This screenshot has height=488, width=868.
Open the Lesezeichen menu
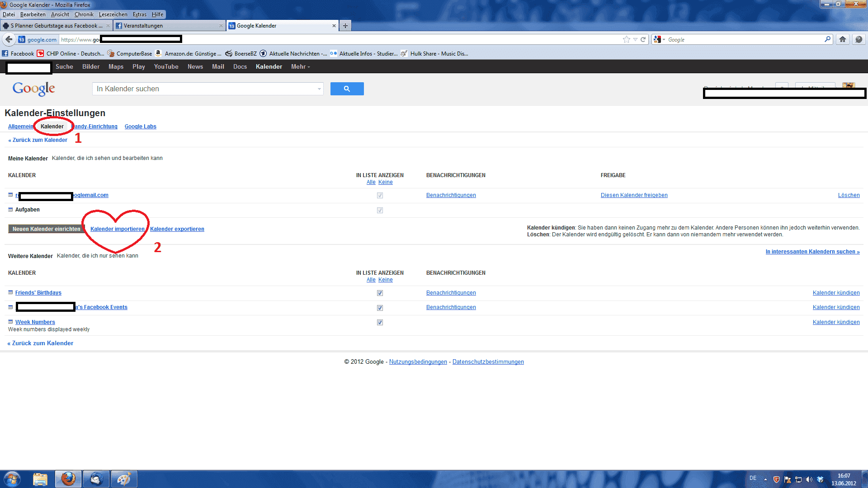coord(113,14)
